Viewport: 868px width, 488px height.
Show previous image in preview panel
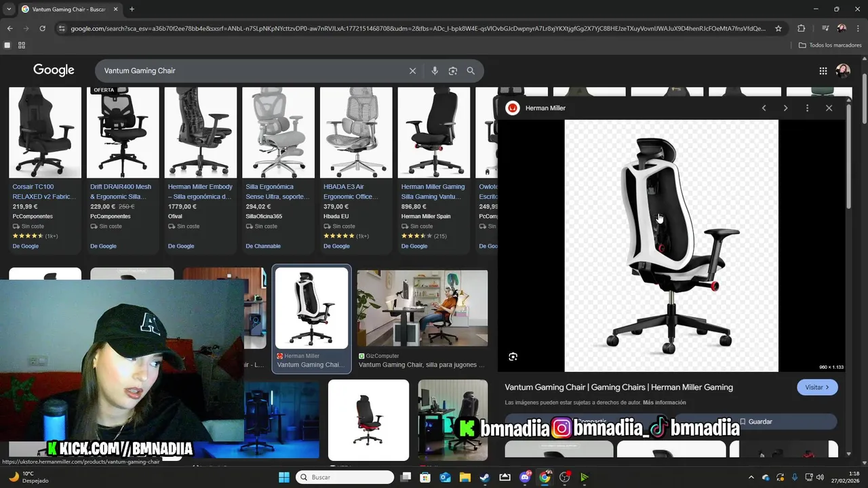tap(764, 108)
